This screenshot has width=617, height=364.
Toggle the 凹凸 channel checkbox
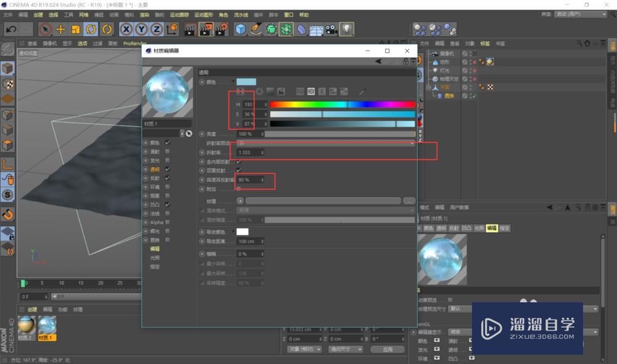click(x=168, y=205)
